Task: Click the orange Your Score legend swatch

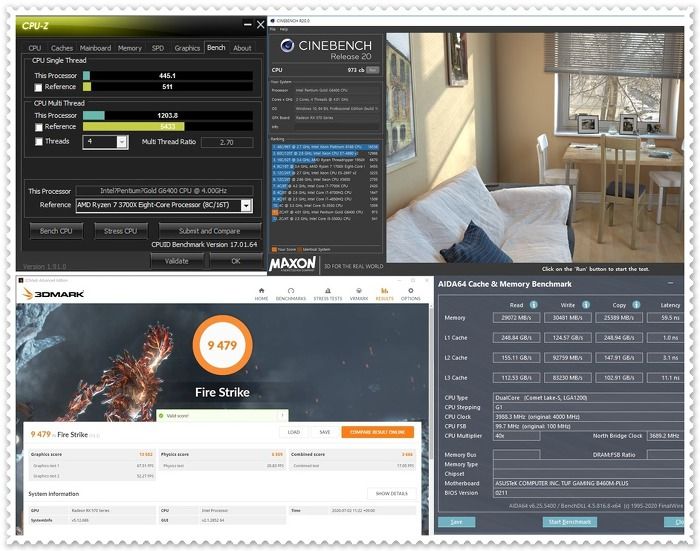Action: coord(274,249)
